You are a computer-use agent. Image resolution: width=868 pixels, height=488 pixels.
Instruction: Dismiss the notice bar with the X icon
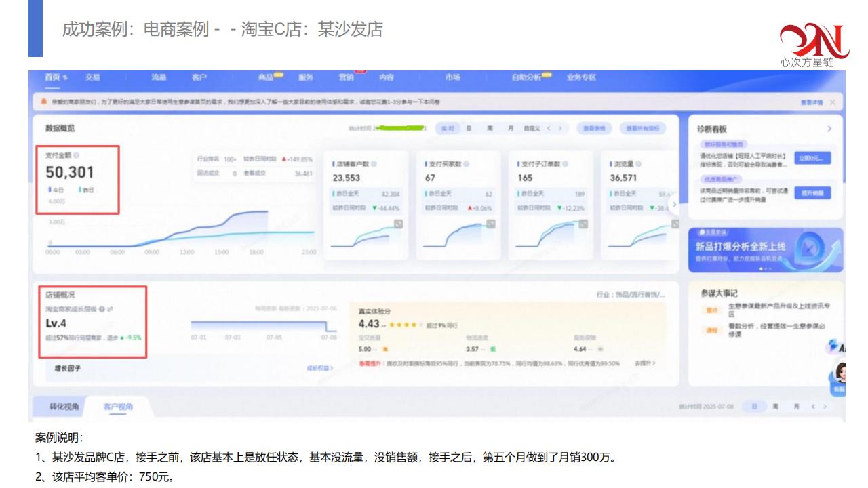click(832, 102)
